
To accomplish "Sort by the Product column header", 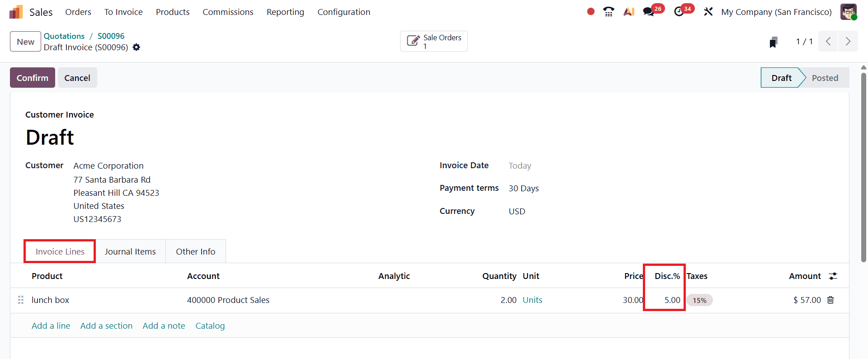I will pos(47,276).
